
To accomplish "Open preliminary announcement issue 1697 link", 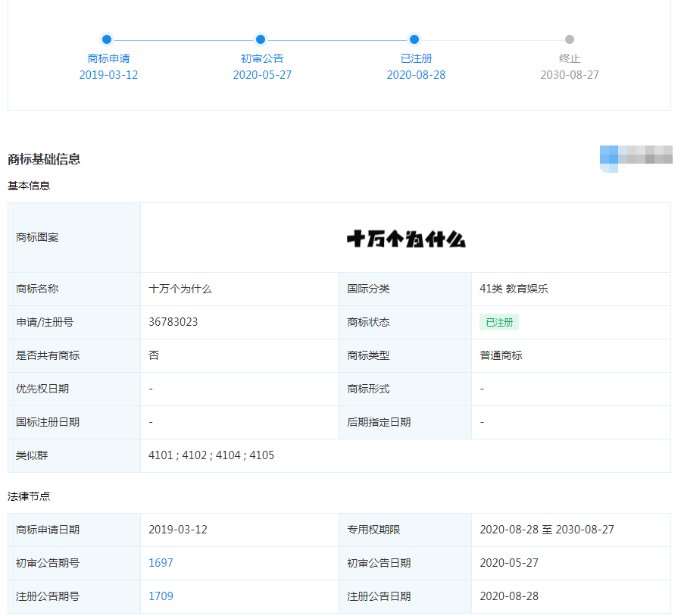I will (161, 563).
